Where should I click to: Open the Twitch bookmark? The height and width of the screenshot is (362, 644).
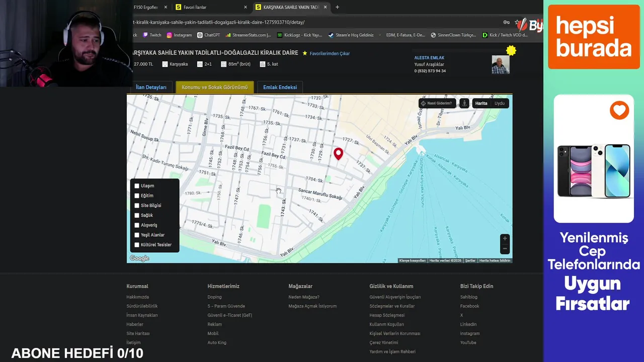click(x=152, y=35)
